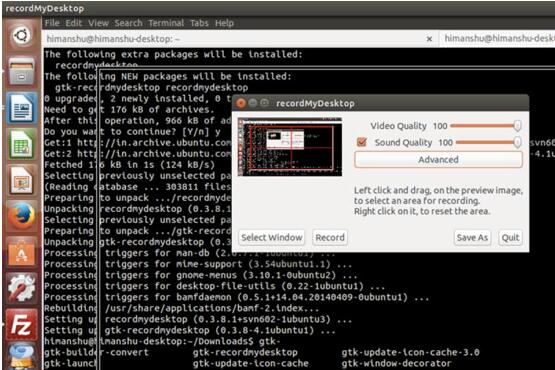The width and height of the screenshot is (555, 370).
Task: Click the 'gtk-update-icon-cache-3.0' completion text
Action: [410, 352]
